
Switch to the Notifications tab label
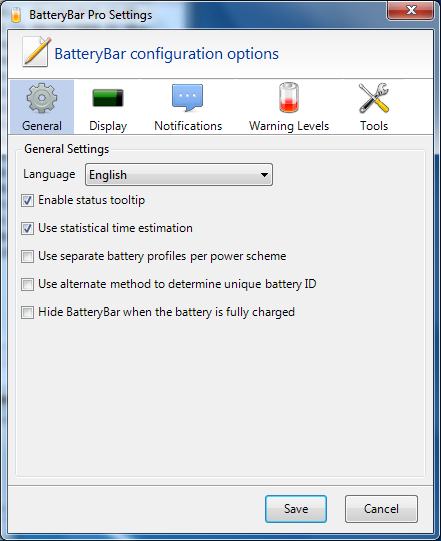(x=188, y=126)
